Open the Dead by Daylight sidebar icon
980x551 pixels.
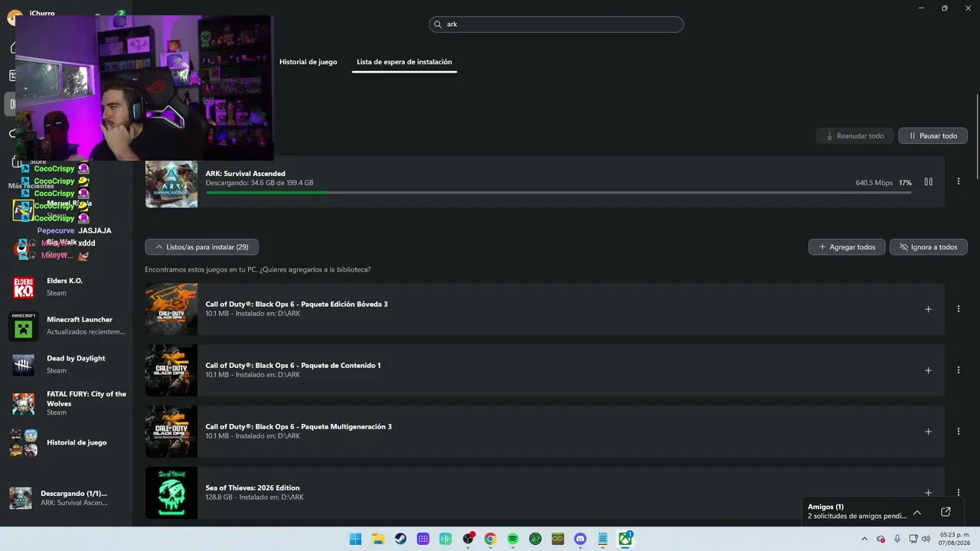(24, 365)
